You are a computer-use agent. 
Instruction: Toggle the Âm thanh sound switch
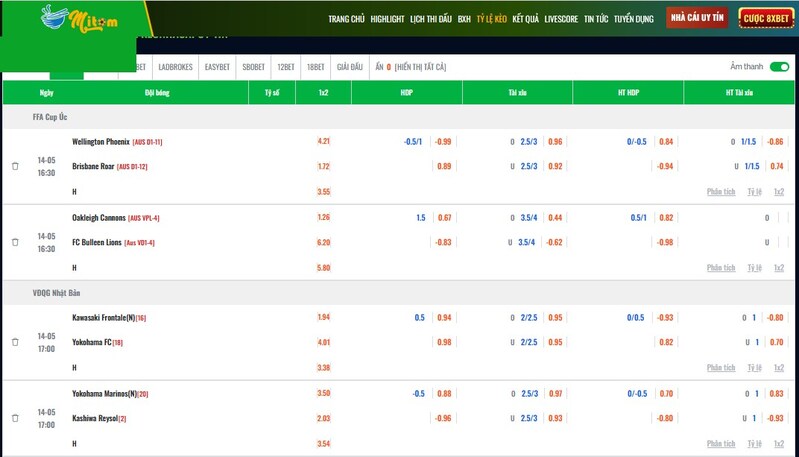[x=779, y=67]
